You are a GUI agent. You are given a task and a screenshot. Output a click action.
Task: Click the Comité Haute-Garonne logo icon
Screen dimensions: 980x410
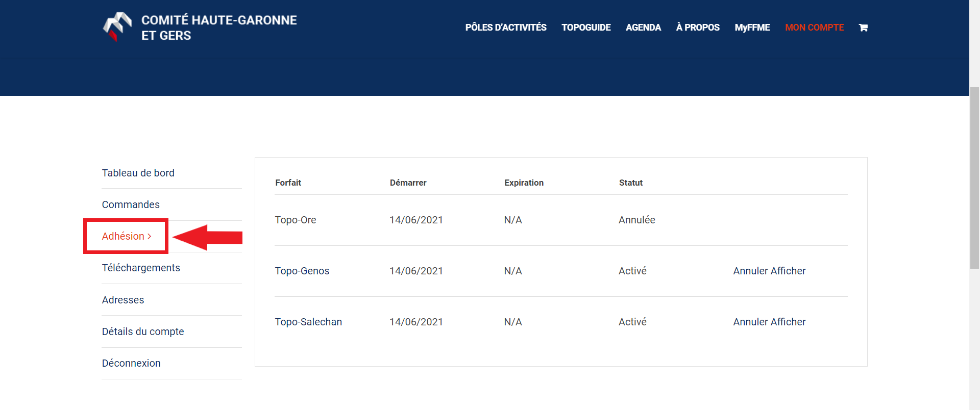click(117, 27)
